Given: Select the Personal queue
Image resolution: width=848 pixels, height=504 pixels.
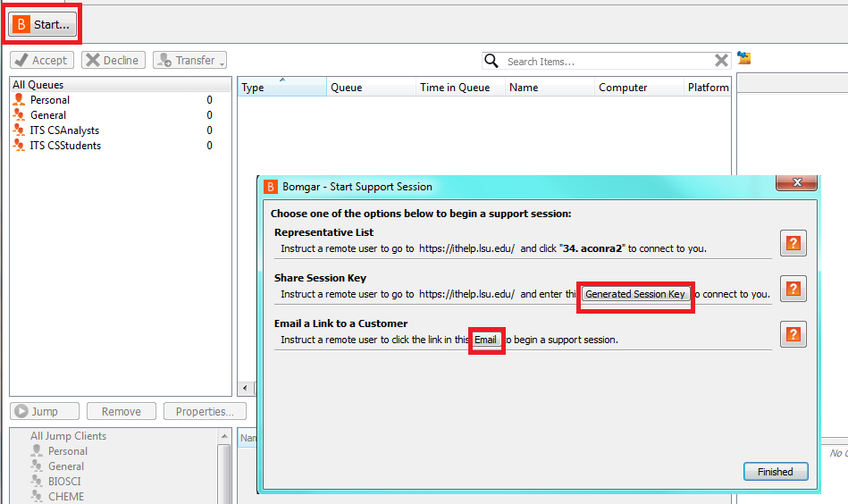Looking at the screenshot, I should pos(121,100).
